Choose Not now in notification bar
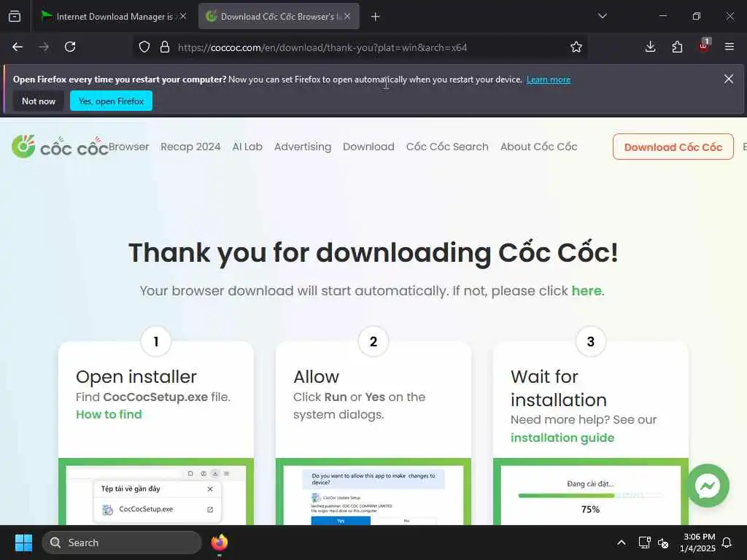This screenshot has width=747, height=560. coord(39,101)
